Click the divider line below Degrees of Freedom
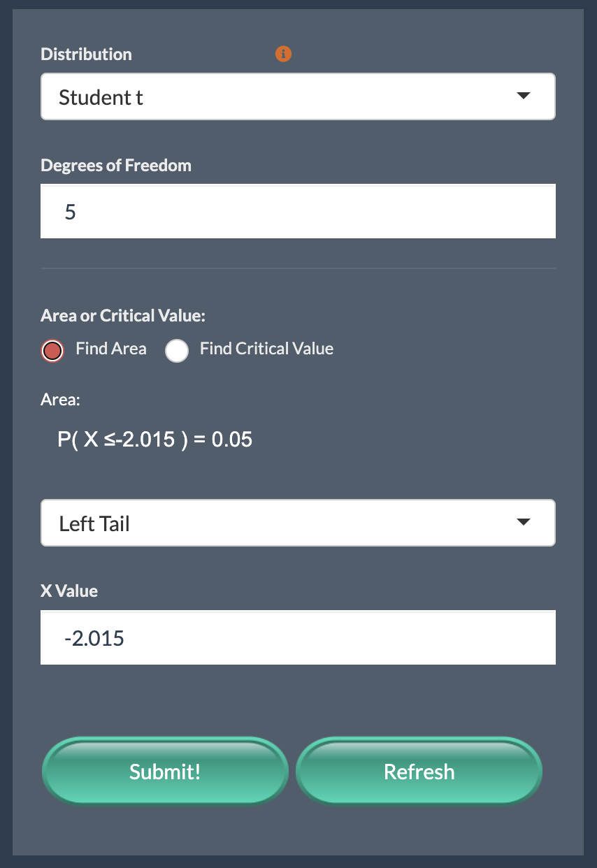This screenshot has height=868, width=597. pyautogui.click(x=298, y=268)
